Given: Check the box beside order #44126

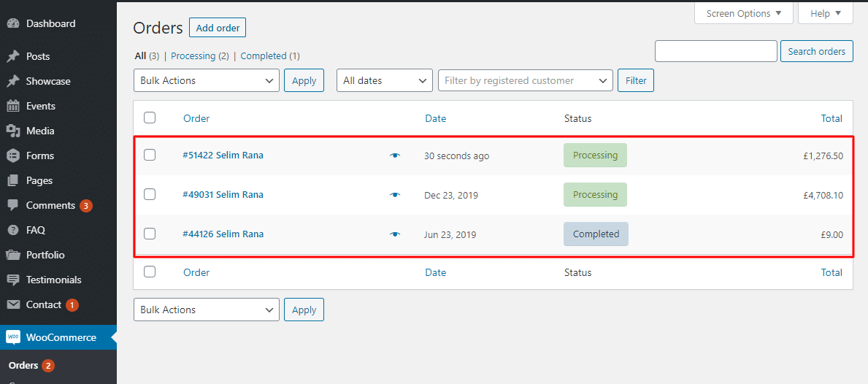Looking at the screenshot, I should pyautogui.click(x=150, y=234).
